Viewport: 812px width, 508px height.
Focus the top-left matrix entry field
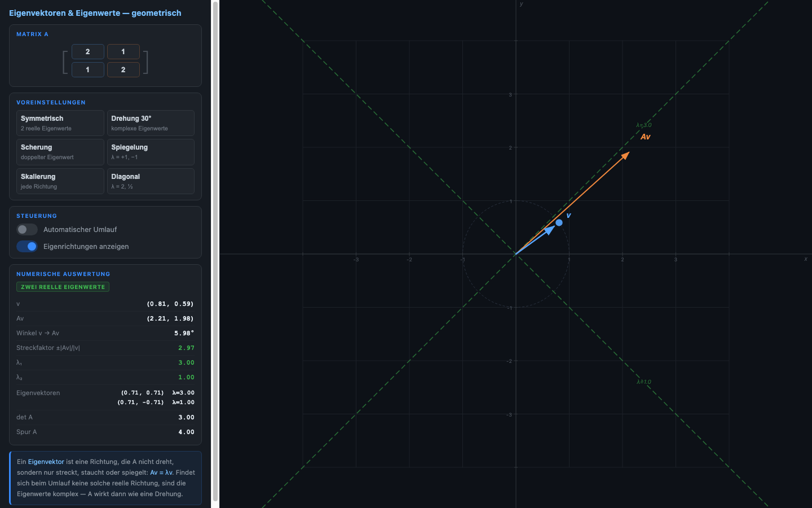click(87, 52)
